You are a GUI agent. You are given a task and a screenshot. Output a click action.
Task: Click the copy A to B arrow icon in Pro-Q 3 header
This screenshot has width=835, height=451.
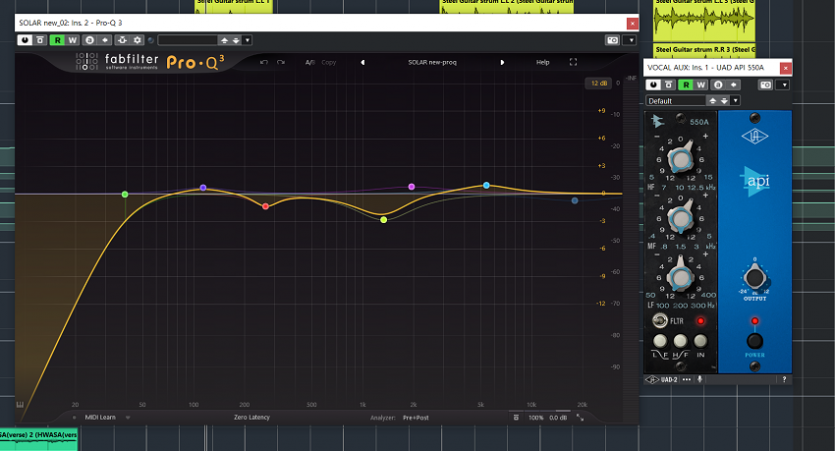105,40
